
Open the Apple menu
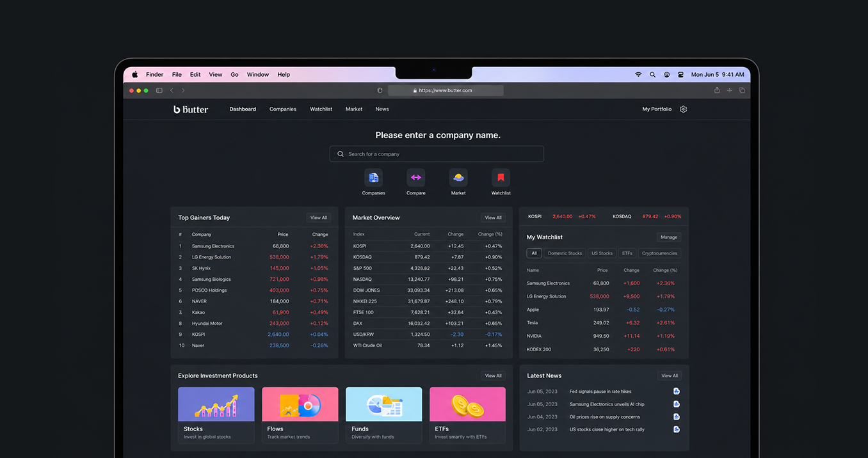pos(135,75)
